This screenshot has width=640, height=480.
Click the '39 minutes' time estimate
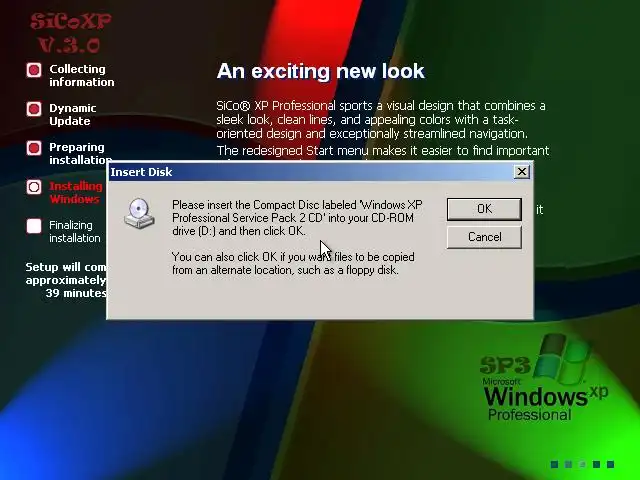pos(76,293)
